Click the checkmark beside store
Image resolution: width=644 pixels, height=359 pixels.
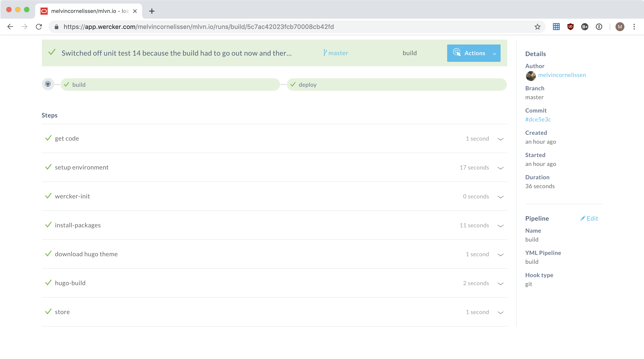click(x=48, y=311)
